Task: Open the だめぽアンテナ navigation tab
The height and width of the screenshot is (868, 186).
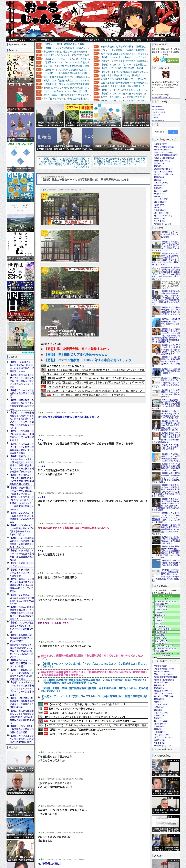Action: pos(48,40)
